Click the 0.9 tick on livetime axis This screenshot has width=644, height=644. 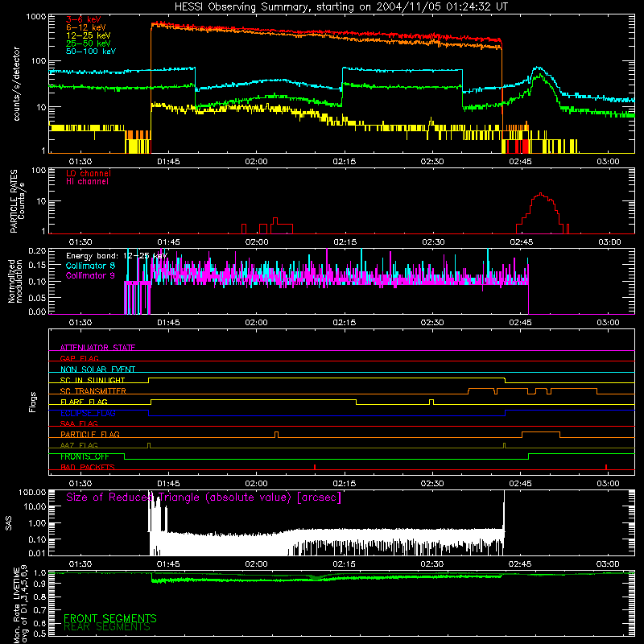[39, 584]
